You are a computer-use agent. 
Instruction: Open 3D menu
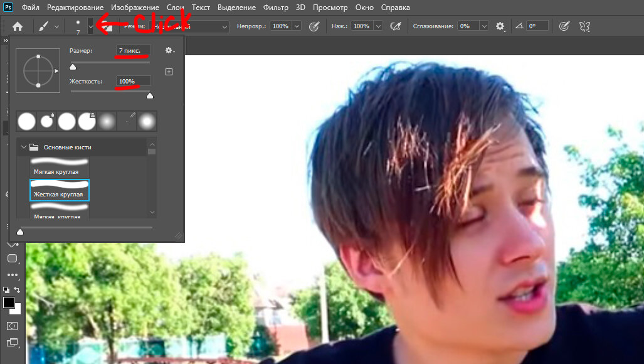(x=300, y=8)
